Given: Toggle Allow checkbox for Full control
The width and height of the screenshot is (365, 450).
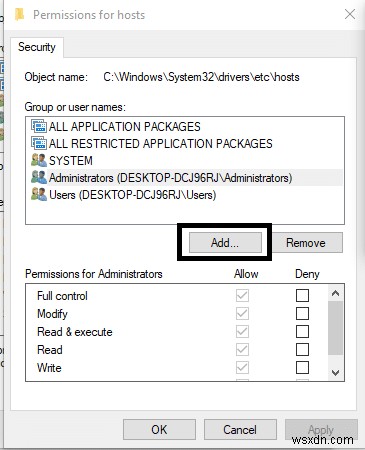Looking at the screenshot, I should 242,295.
